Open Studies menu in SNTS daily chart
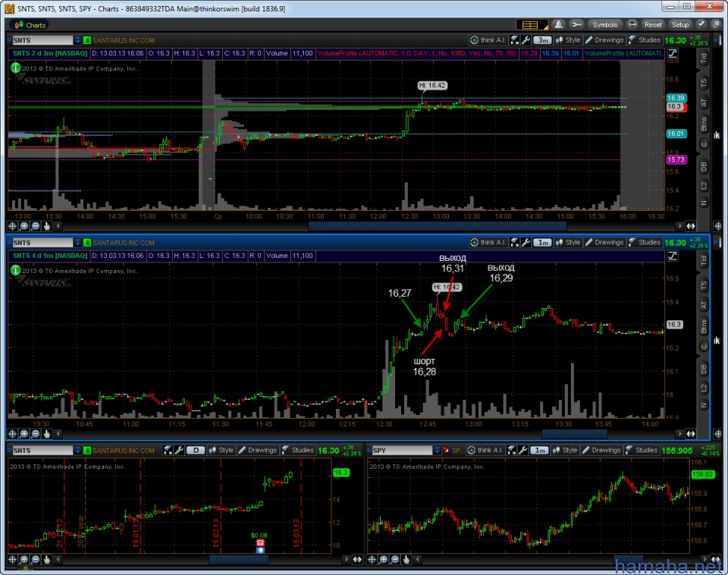The height and width of the screenshot is (575, 728). (x=297, y=451)
